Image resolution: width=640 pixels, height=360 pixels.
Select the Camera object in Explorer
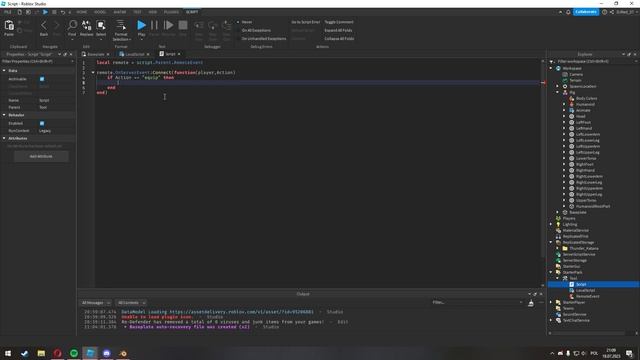pos(576,74)
